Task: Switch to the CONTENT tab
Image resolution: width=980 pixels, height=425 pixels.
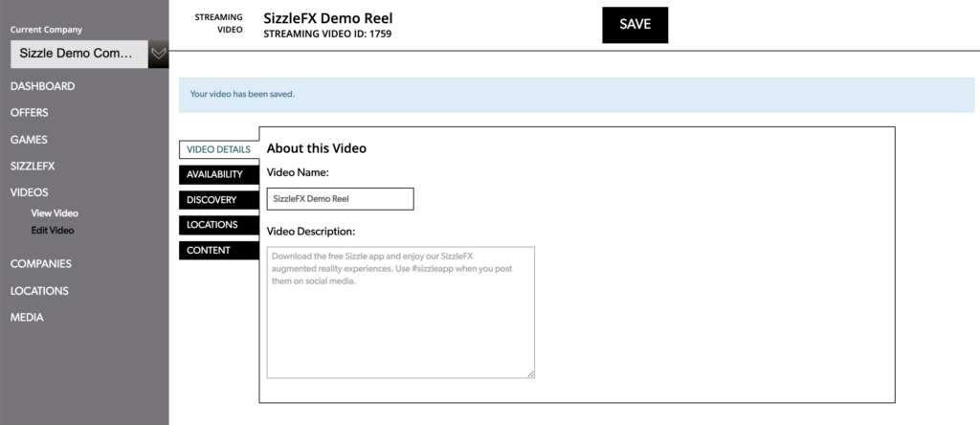Action: 219,250
